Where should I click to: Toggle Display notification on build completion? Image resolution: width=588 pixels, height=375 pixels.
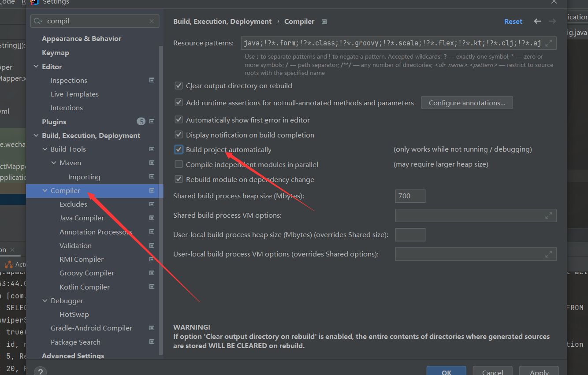(x=179, y=134)
